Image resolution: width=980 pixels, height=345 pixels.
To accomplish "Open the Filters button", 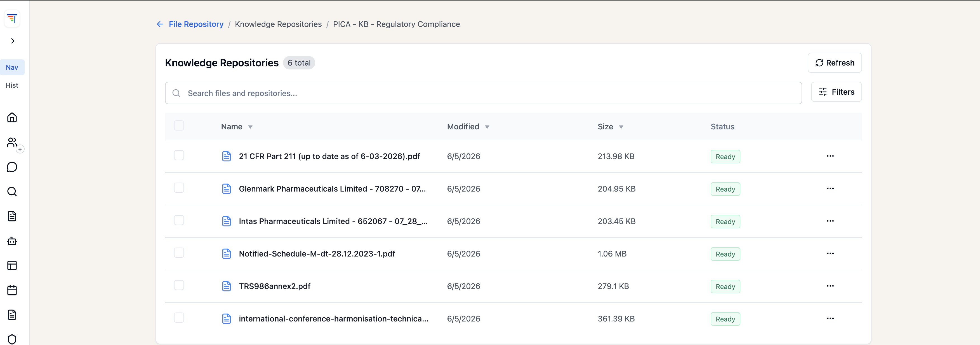I will pyautogui.click(x=836, y=92).
